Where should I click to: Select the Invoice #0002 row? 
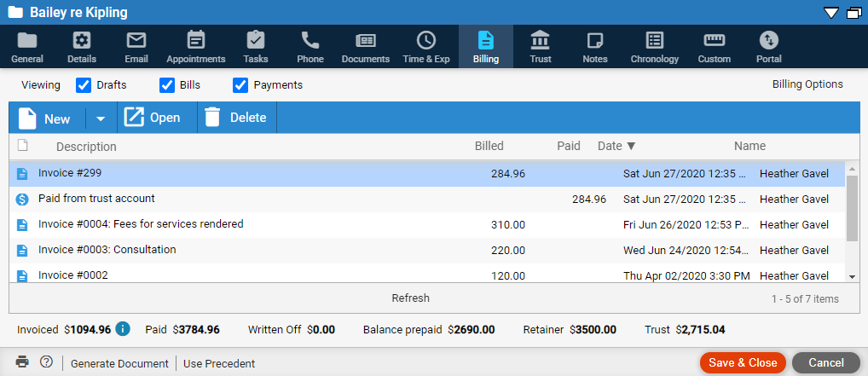[x=427, y=274]
